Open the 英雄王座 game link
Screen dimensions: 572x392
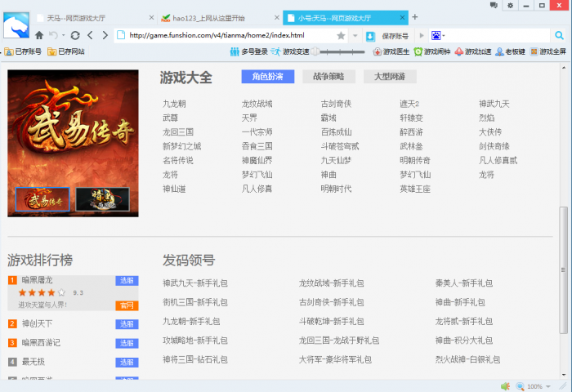point(415,189)
